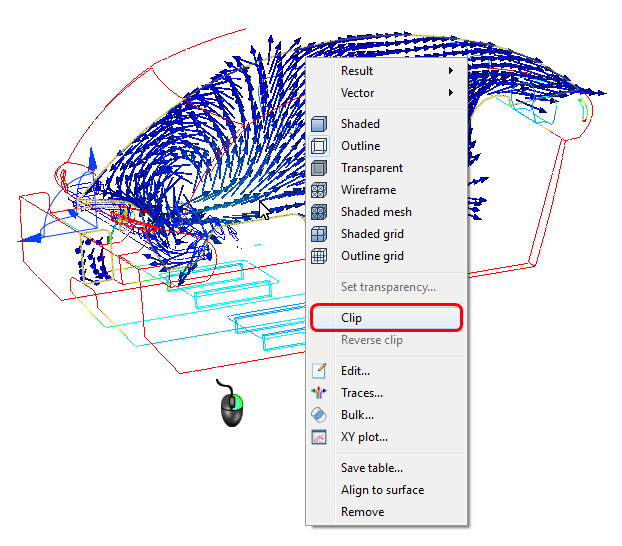Select Transparent display mode
The width and height of the screenshot is (622, 546).
pyautogui.click(x=386, y=168)
